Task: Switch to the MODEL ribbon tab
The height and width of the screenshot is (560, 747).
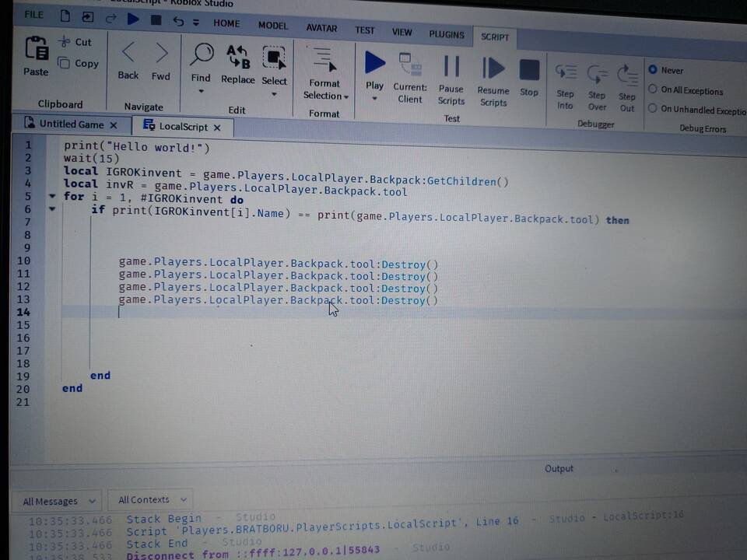Action: tap(273, 26)
